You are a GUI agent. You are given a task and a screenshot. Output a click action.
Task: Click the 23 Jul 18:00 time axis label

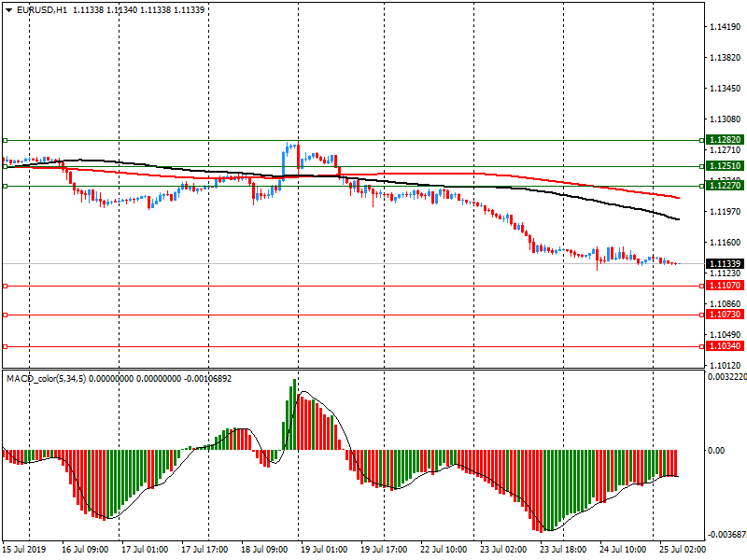tap(563, 550)
